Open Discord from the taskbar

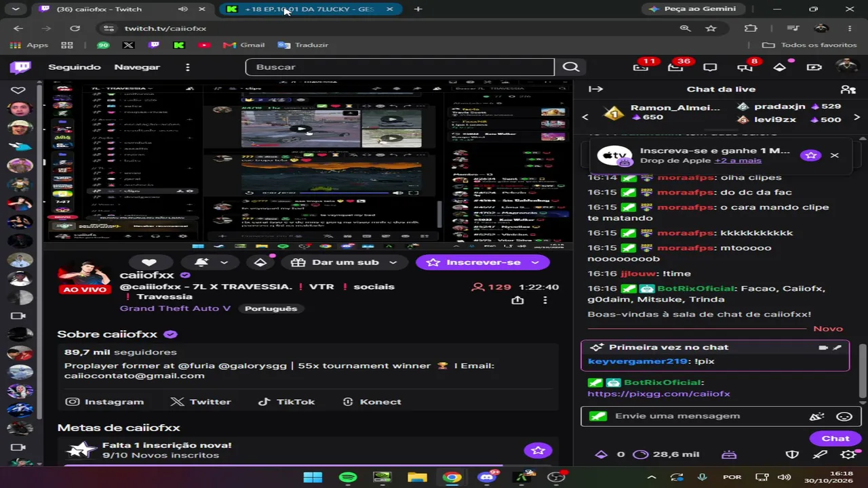486,477
